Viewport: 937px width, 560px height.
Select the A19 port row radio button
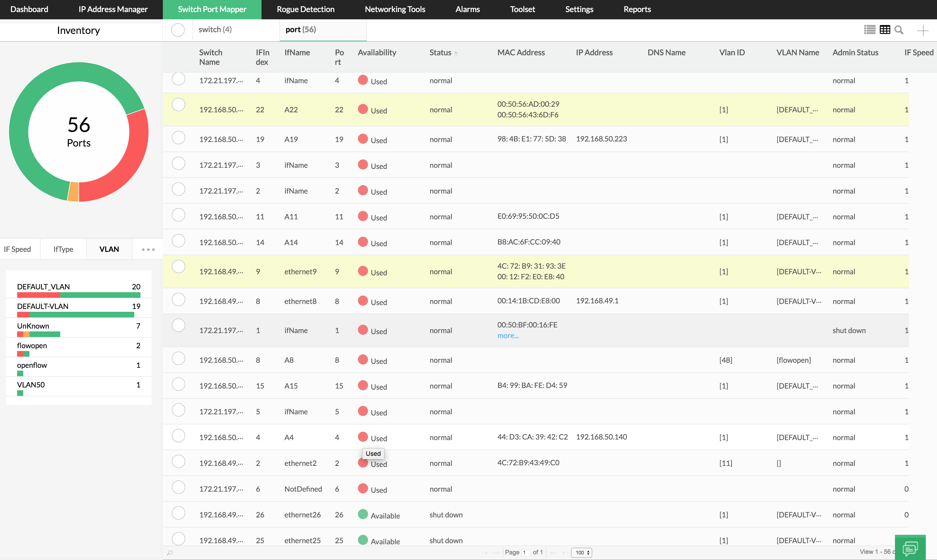point(178,138)
